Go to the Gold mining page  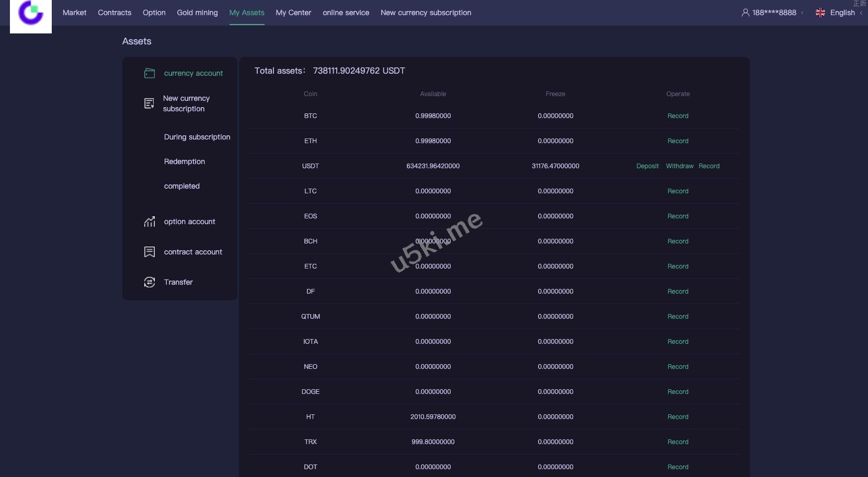point(197,13)
